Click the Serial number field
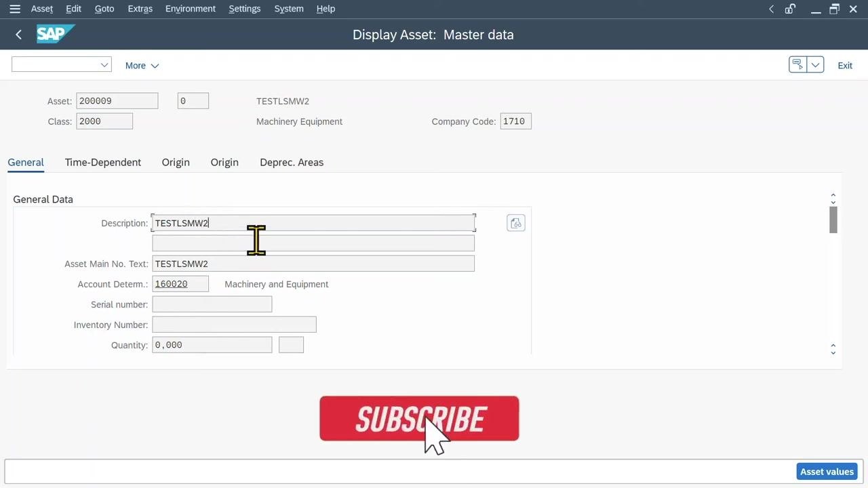The height and width of the screenshot is (488, 868). click(212, 304)
